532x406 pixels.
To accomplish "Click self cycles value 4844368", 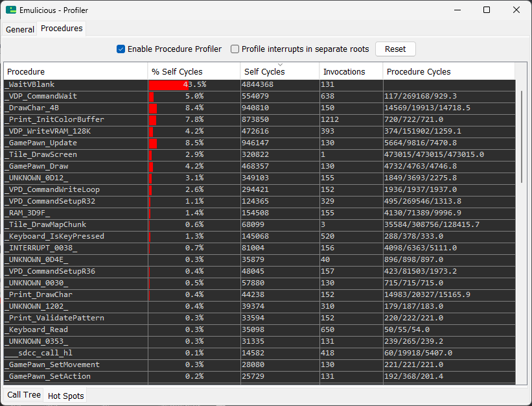I will (257, 84).
